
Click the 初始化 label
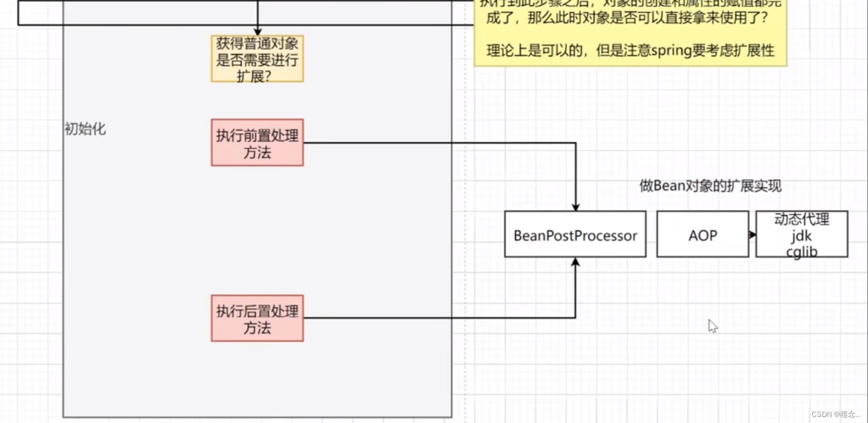point(85,130)
